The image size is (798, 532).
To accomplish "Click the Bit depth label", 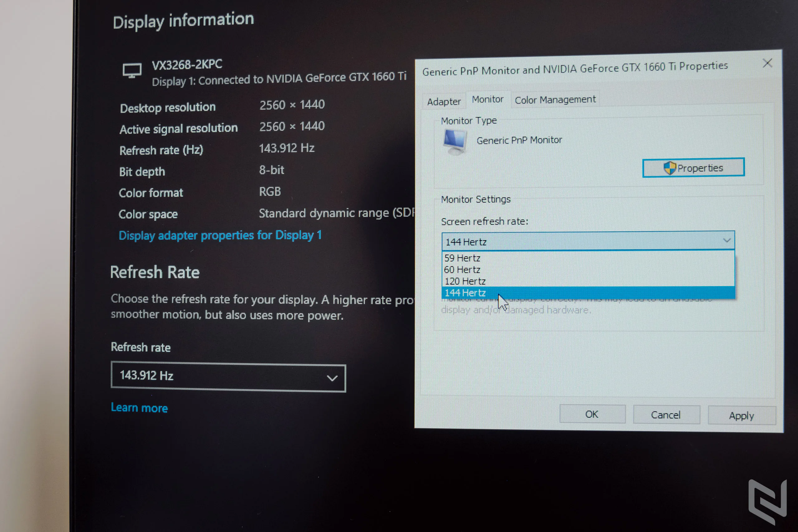I will (x=142, y=172).
